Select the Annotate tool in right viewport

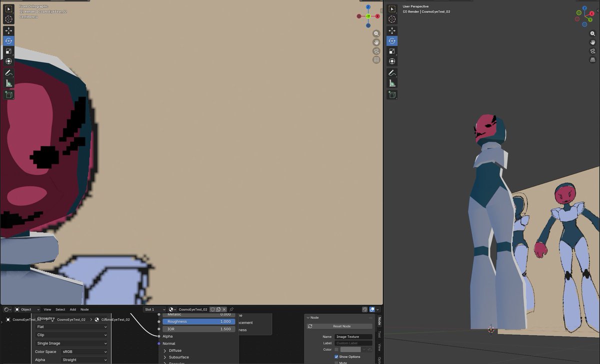point(392,73)
